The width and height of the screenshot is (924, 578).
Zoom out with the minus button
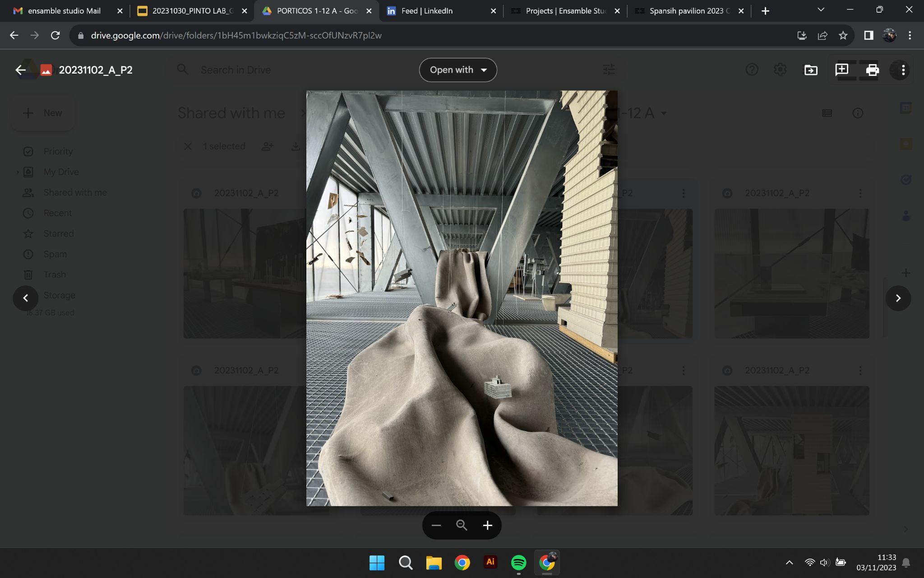[436, 525]
